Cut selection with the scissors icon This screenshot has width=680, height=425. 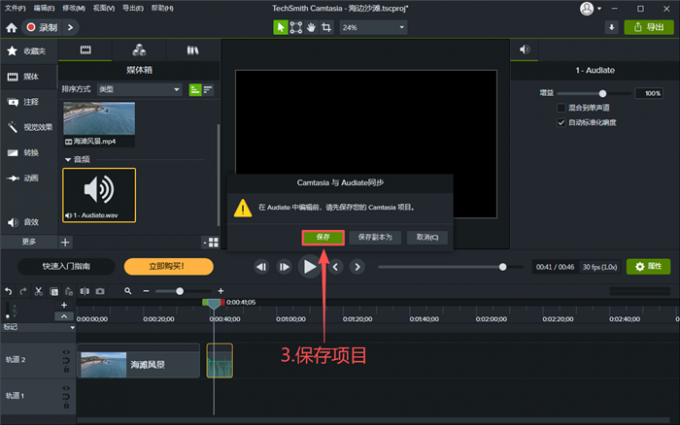pos(39,291)
